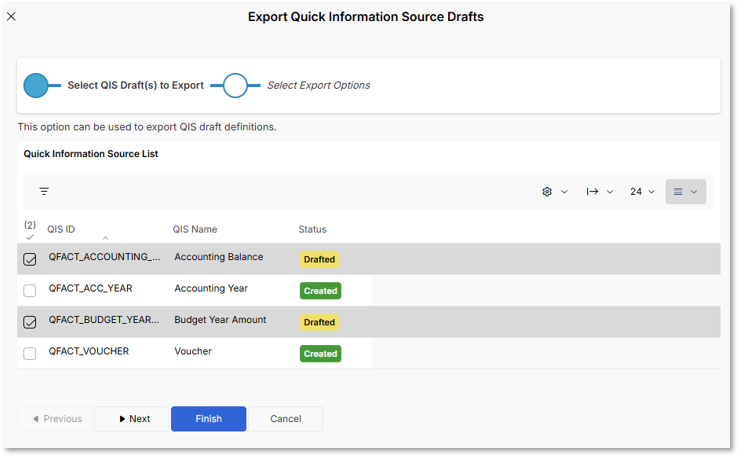Sort by the QIS ID column header
The height and width of the screenshot is (457, 739).
61,229
